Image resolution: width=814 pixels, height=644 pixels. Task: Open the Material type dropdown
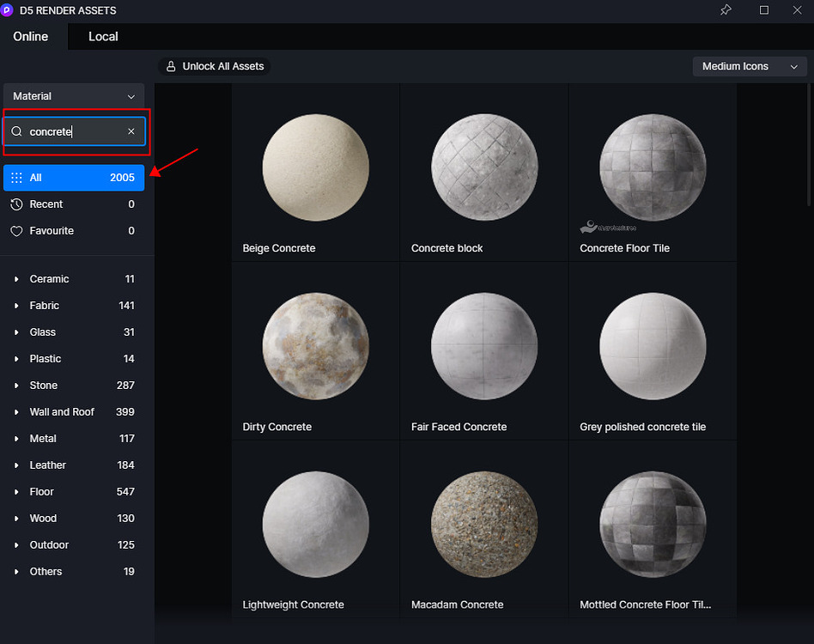coord(74,96)
